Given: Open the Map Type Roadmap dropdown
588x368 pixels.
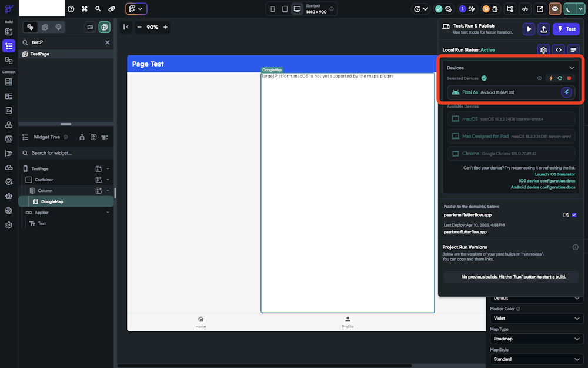Looking at the screenshot, I should coord(536,339).
